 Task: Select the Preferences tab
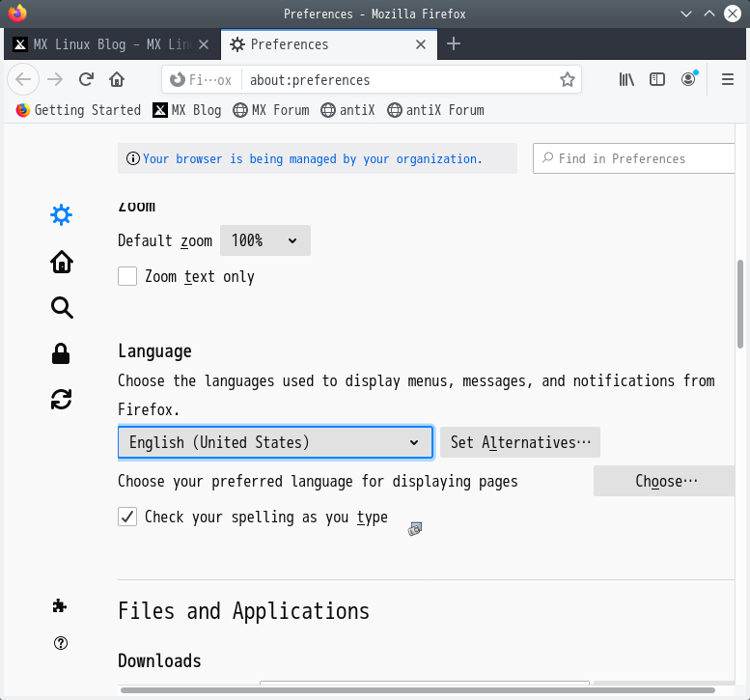[328, 44]
